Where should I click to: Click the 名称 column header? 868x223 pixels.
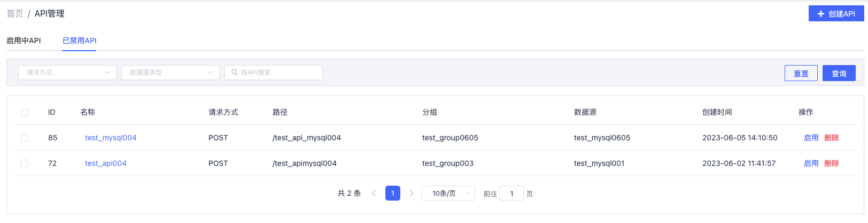(x=88, y=112)
